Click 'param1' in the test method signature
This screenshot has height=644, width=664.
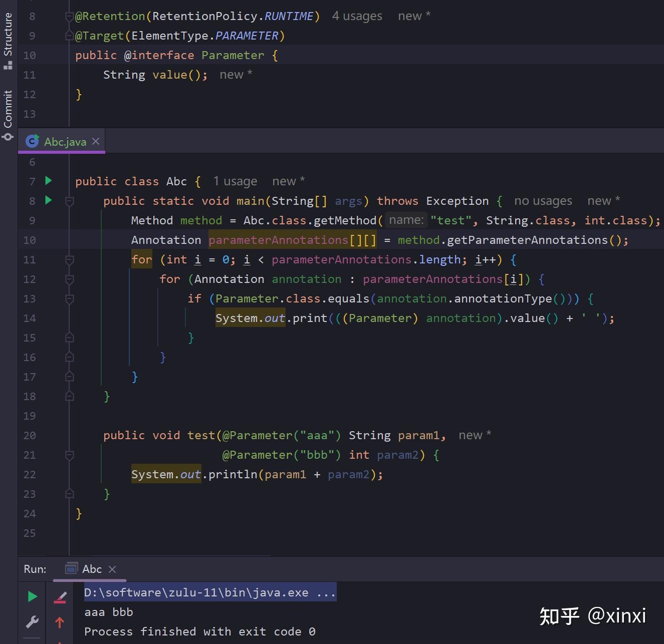pos(418,435)
